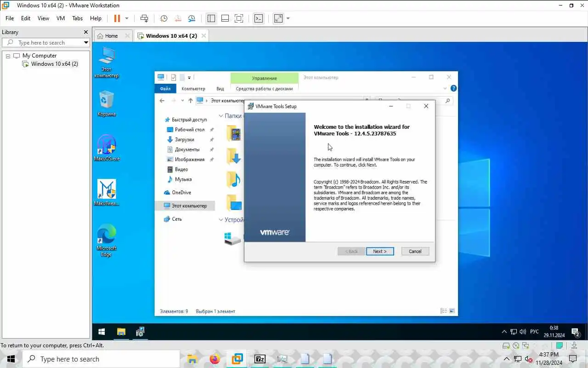Select the guest desktop 'Этот компьютер' icon
This screenshot has width=588, height=368.
[x=107, y=63]
